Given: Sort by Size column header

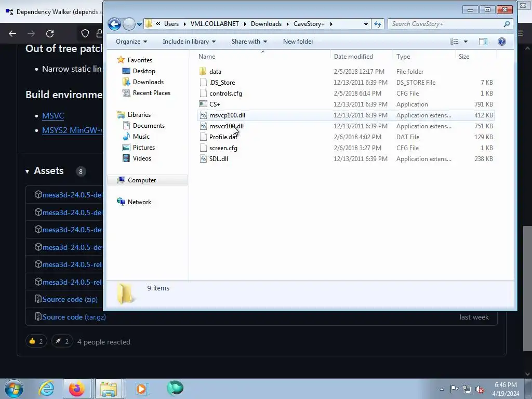Looking at the screenshot, I should (476, 56).
